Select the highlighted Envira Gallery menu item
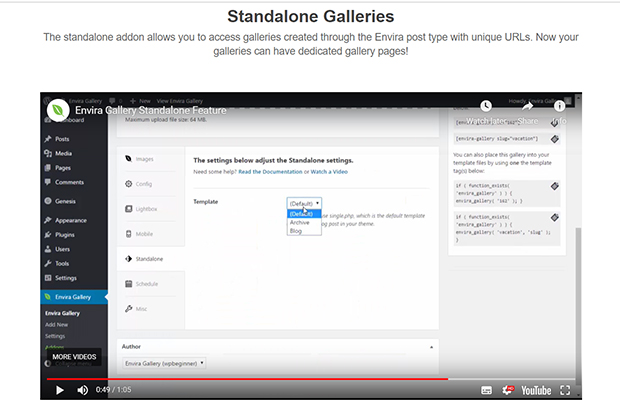The height and width of the screenshot is (408, 620). pos(74,297)
